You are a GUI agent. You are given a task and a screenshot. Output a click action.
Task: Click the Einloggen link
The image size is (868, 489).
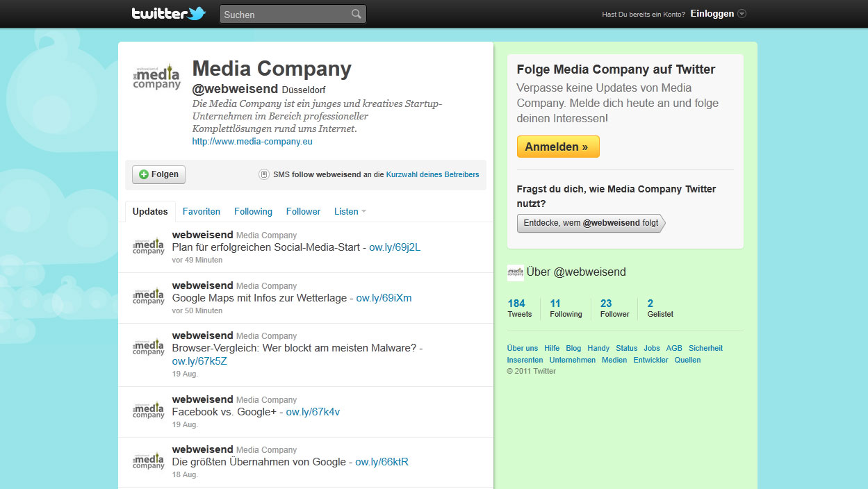coord(712,14)
